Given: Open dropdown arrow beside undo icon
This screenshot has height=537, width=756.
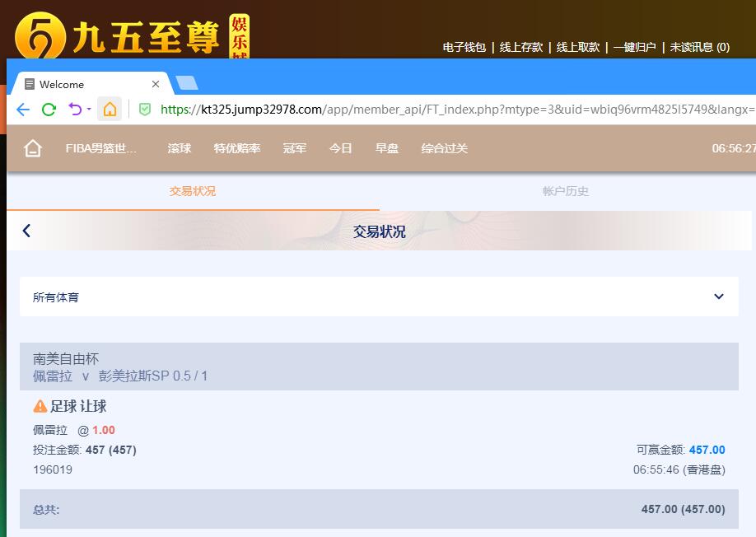Looking at the screenshot, I should point(89,109).
